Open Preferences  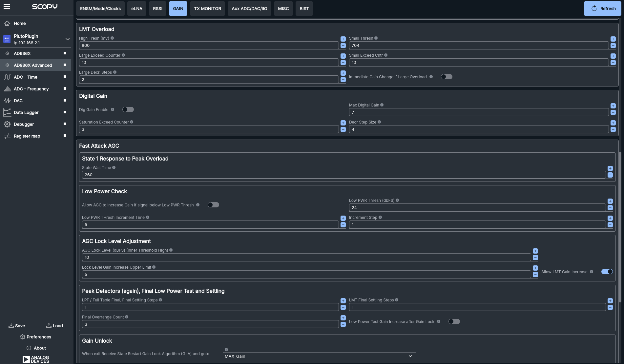tap(35, 337)
